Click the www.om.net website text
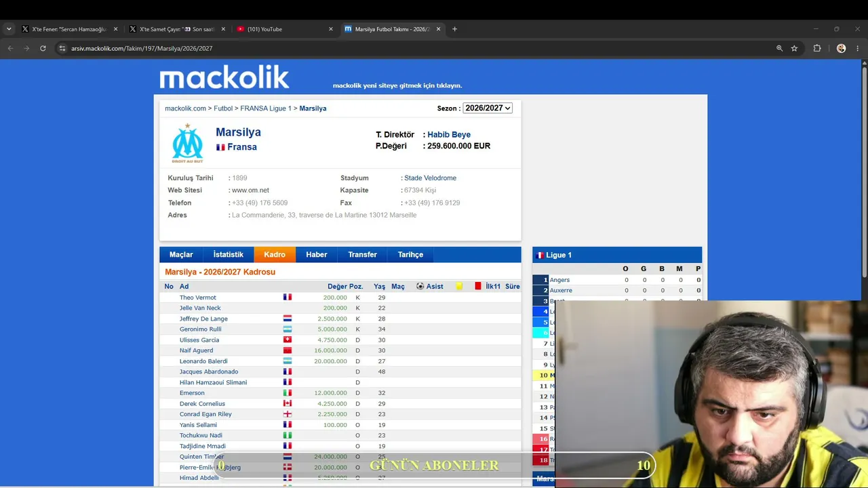868x488 pixels. [x=250, y=190]
